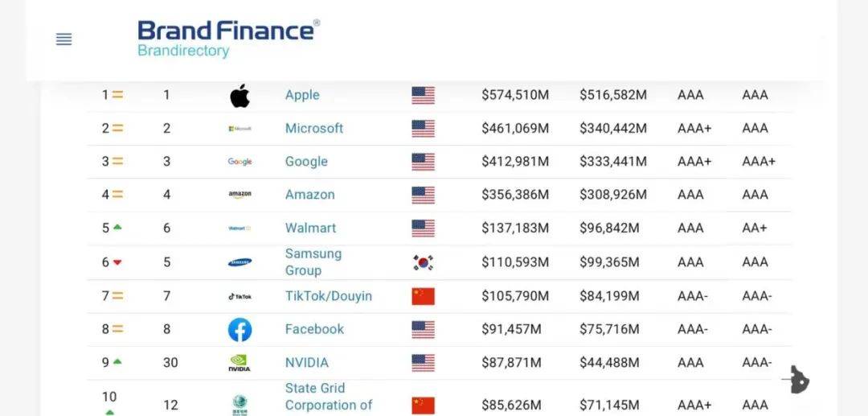The width and height of the screenshot is (868, 416).
Task: Click the Brand Finance Brandirectory logo
Action: point(228,39)
